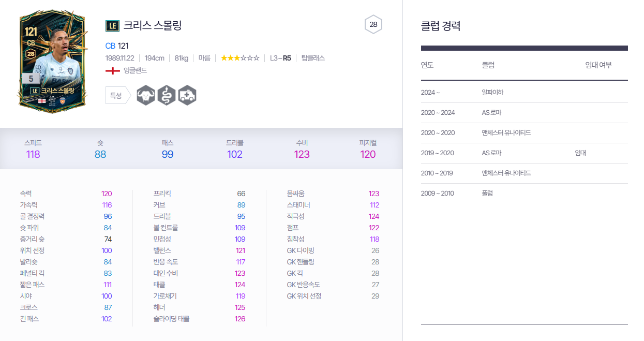Image resolution: width=644 pixels, height=341 pixels.
Task: Click the 2020 ~ 2020 맨체스터 유나이티드 row
Action: (525, 133)
